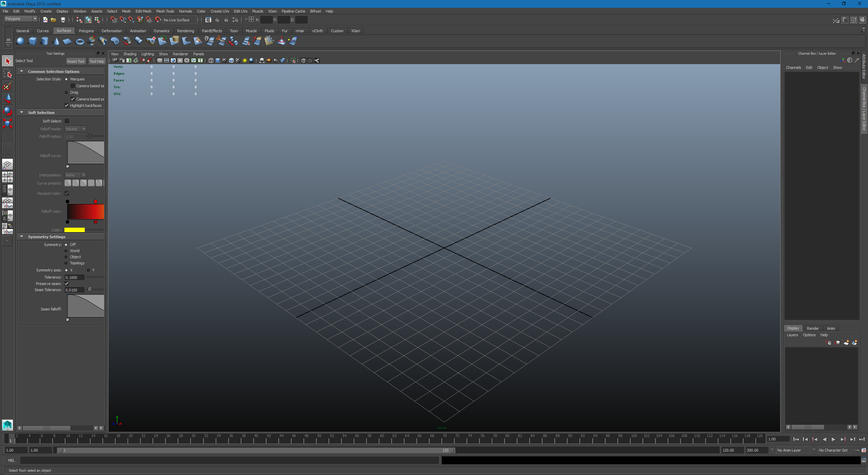Image resolution: width=868 pixels, height=475 pixels.
Task: Click the Falloff color gradient ramp
Action: (x=86, y=212)
